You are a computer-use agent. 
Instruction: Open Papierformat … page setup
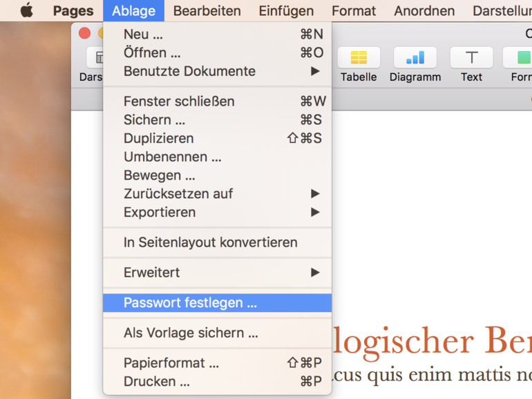pos(217,363)
